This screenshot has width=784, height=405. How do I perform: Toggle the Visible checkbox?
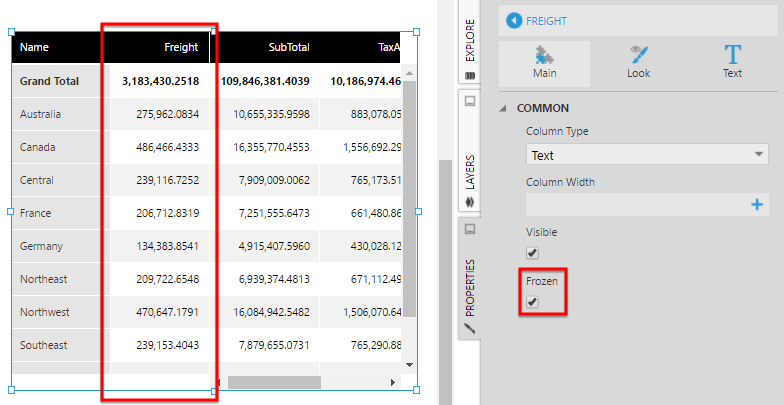532,252
